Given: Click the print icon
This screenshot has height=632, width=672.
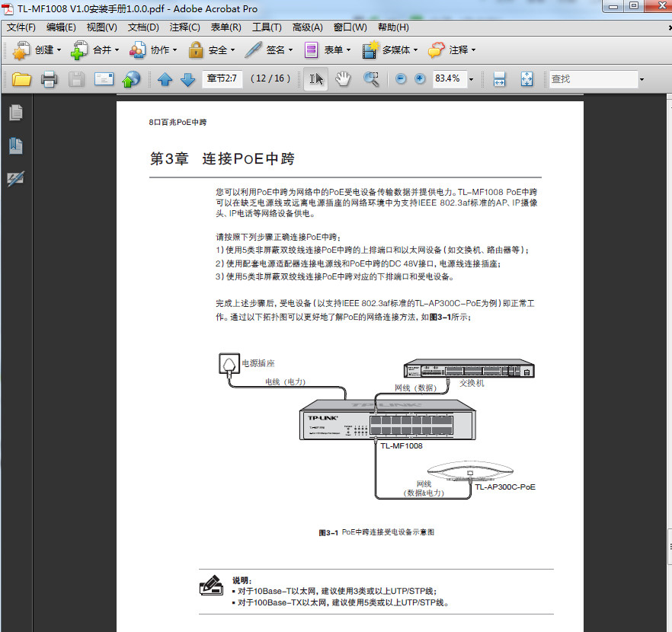Looking at the screenshot, I should pyautogui.click(x=49, y=79).
